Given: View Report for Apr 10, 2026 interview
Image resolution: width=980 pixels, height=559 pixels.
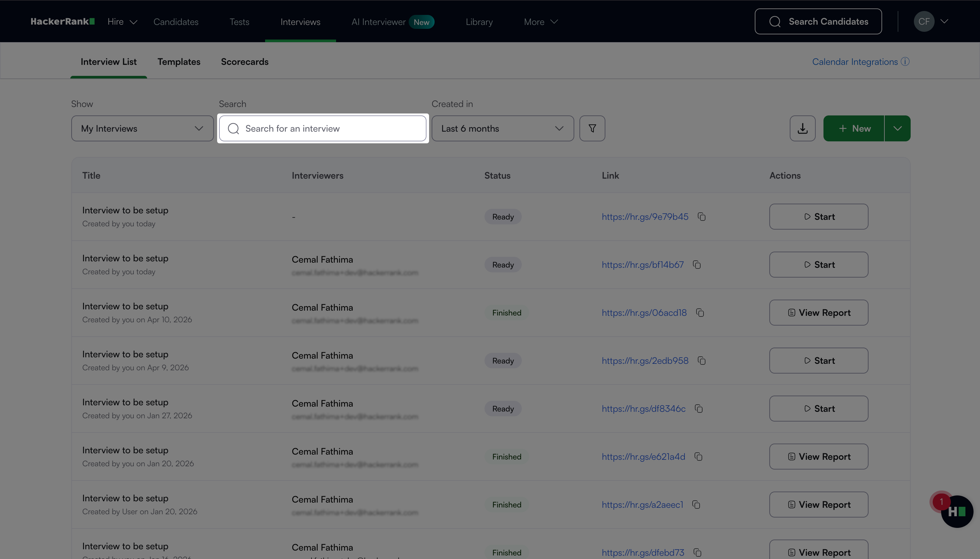Looking at the screenshot, I should pos(819,313).
